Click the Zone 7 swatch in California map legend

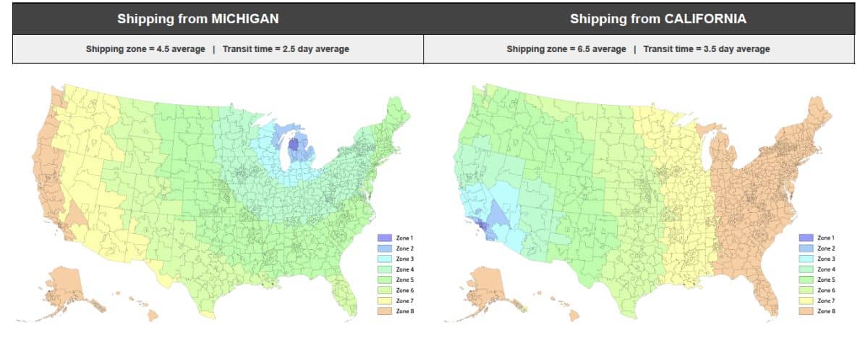click(804, 301)
